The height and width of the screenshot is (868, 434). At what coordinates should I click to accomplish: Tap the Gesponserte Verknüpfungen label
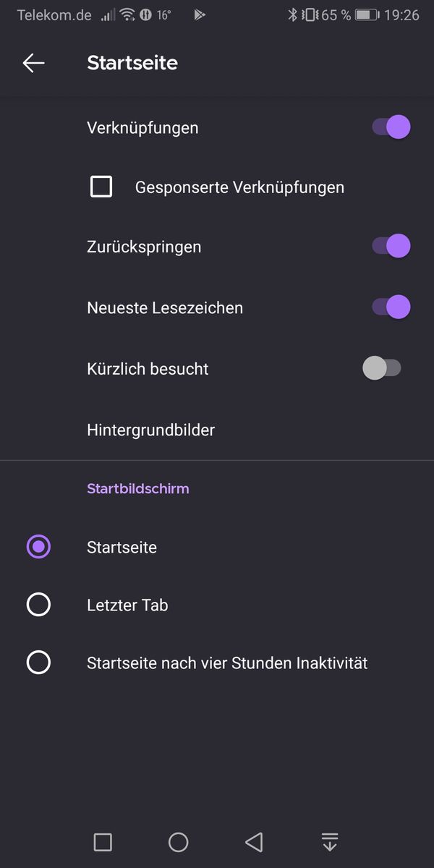(x=239, y=187)
